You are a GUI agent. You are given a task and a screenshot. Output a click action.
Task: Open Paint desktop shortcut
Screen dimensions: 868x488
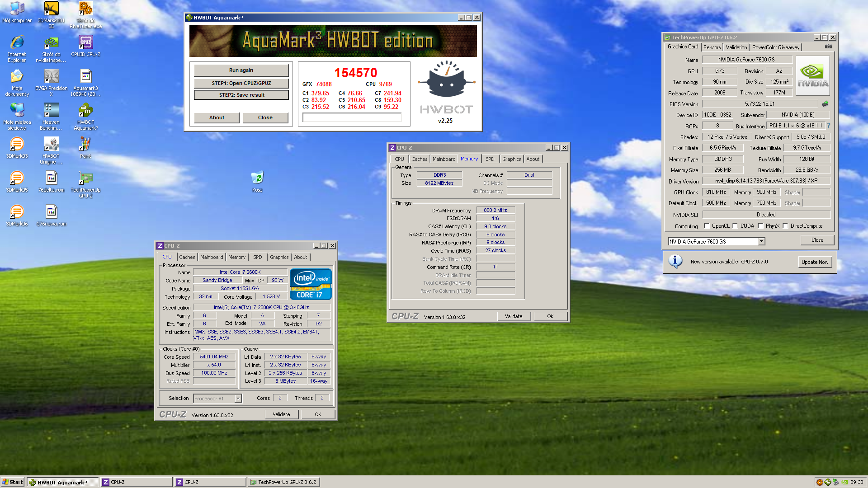[85, 148]
